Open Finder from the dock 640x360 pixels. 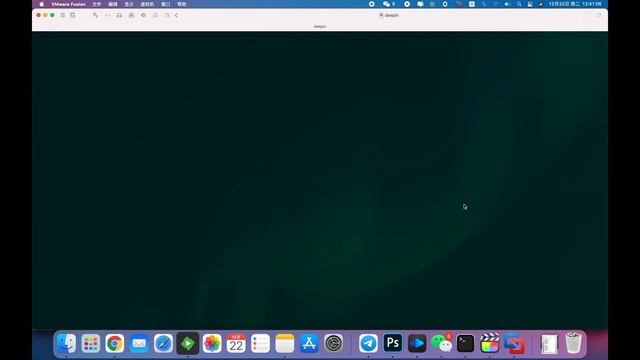[x=66, y=343]
